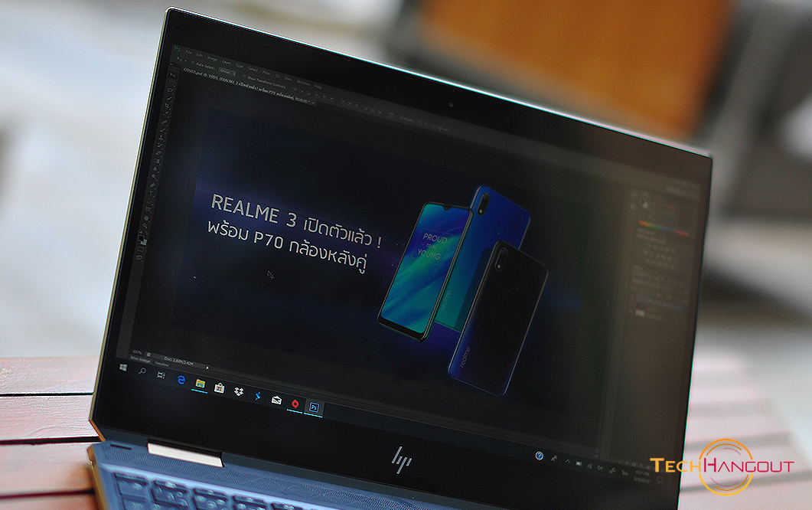Screen dimensions: 812x510
Task: Toggle the Show Transform Controls checkbox
Action: pyautogui.click(x=244, y=77)
